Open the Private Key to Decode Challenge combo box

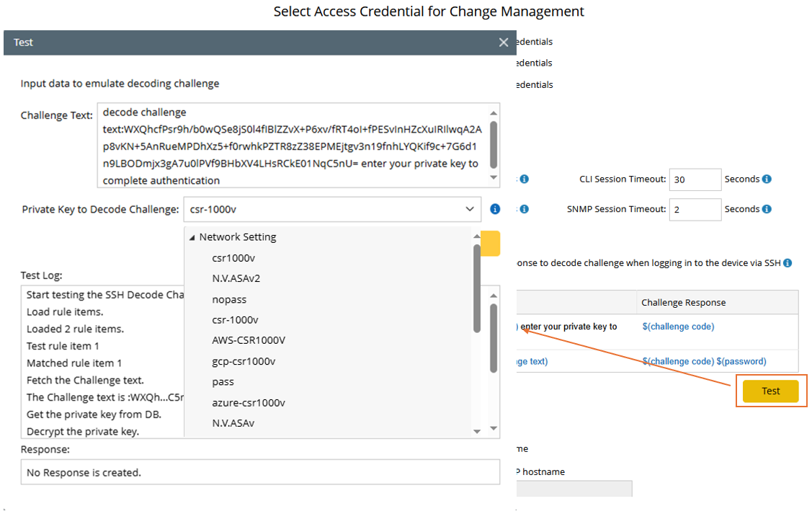tap(332, 209)
